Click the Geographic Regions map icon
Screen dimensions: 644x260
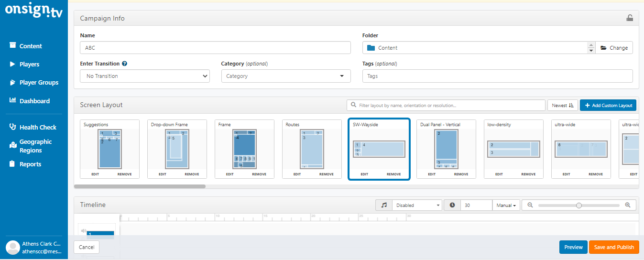pyautogui.click(x=13, y=145)
